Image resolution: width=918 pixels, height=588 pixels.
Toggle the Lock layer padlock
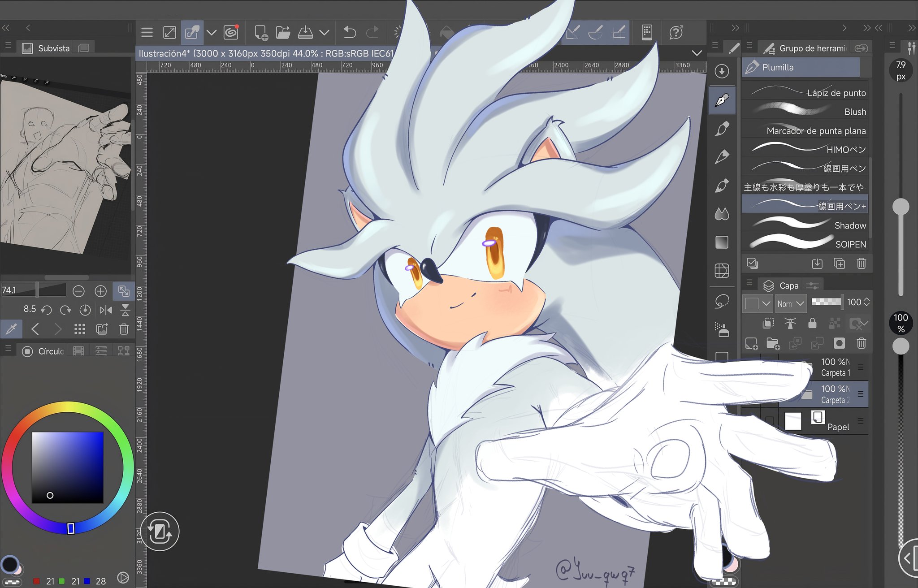point(812,323)
